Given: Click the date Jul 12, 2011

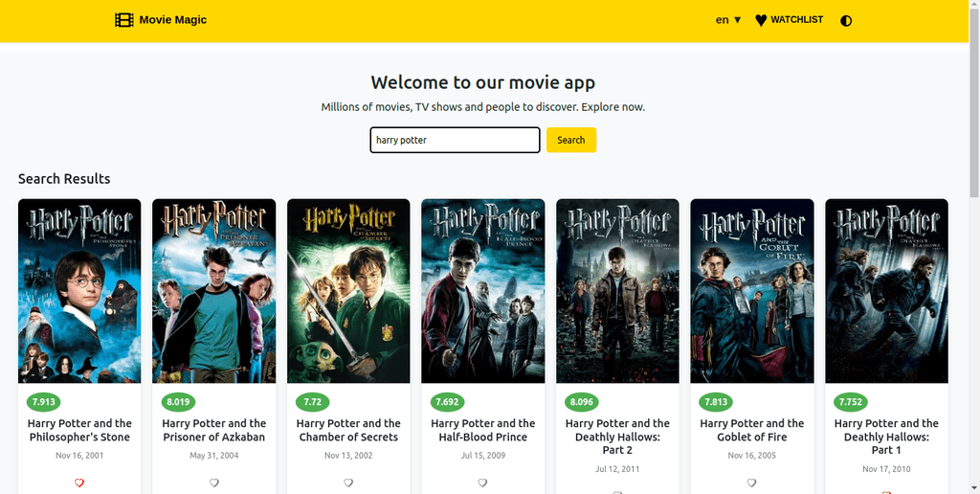Looking at the screenshot, I should point(617,469).
